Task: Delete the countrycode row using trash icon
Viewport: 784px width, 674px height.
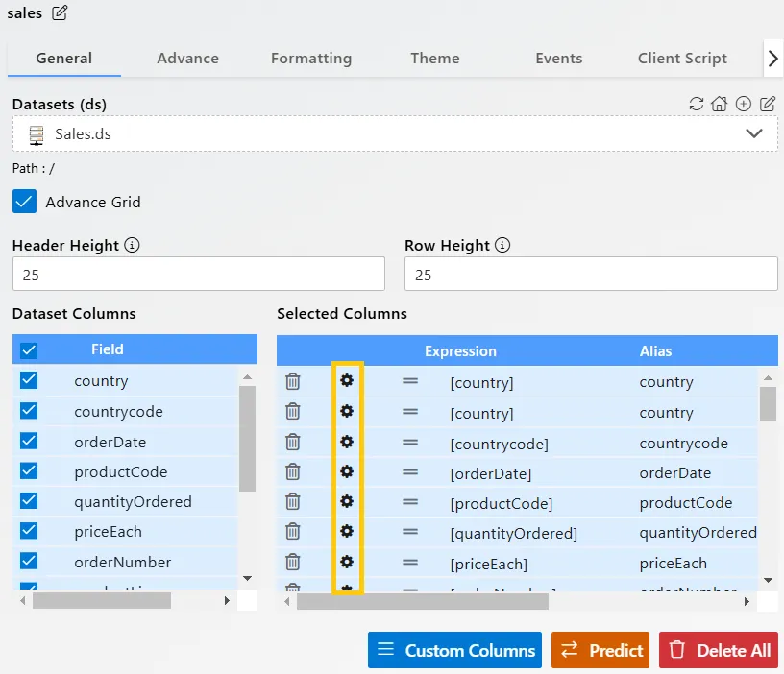Action: [293, 442]
